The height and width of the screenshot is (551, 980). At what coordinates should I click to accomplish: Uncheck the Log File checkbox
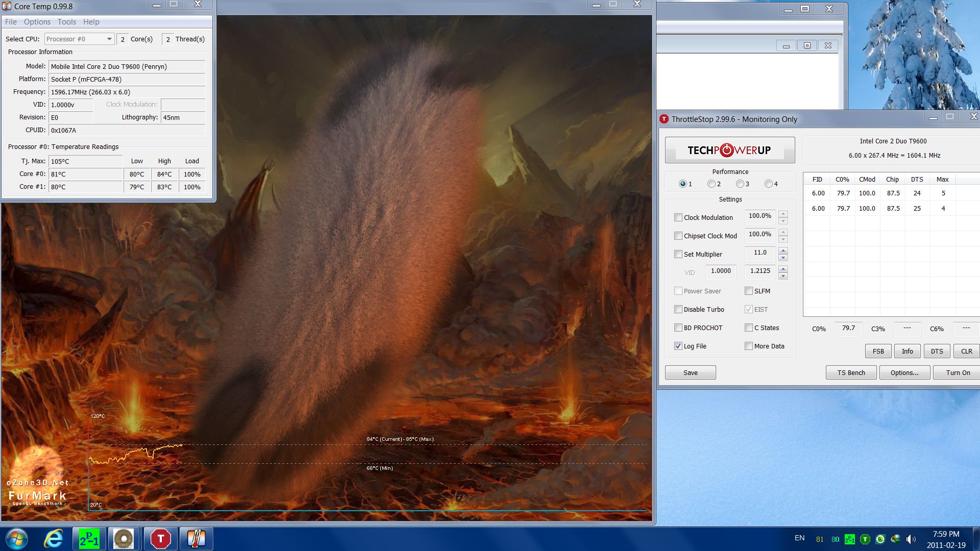point(678,346)
